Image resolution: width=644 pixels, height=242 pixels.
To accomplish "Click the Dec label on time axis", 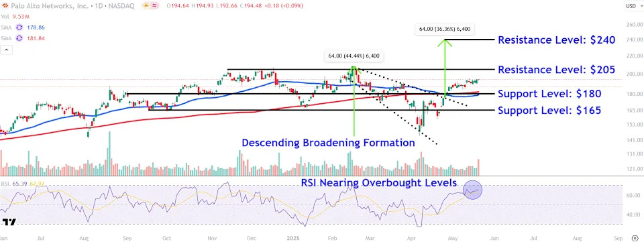I will coord(252,238).
